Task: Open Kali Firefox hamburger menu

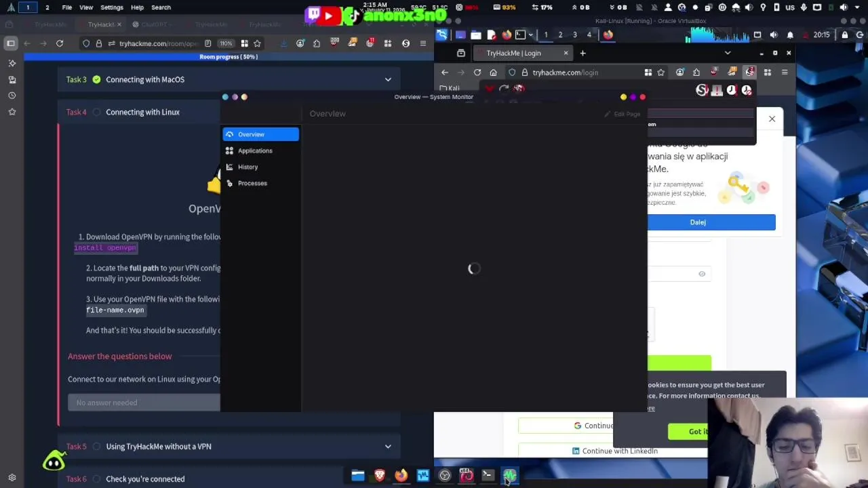Action: (x=785, y=73)
